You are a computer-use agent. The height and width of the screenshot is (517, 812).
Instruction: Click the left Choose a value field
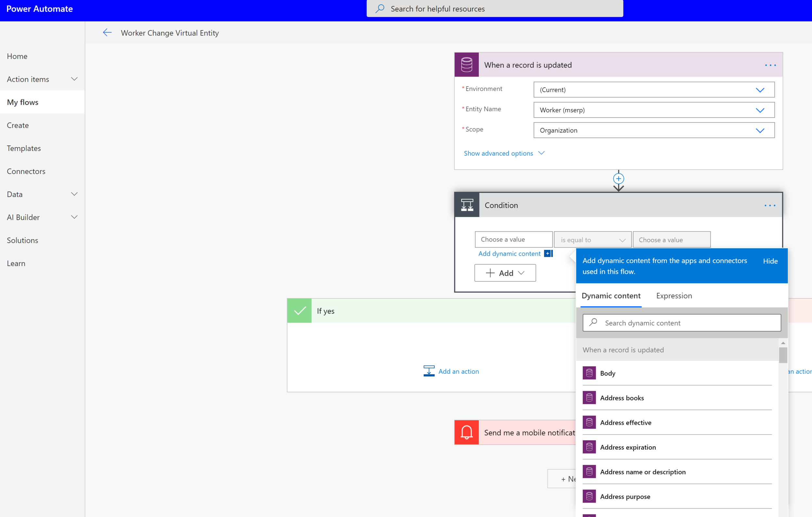514,239
